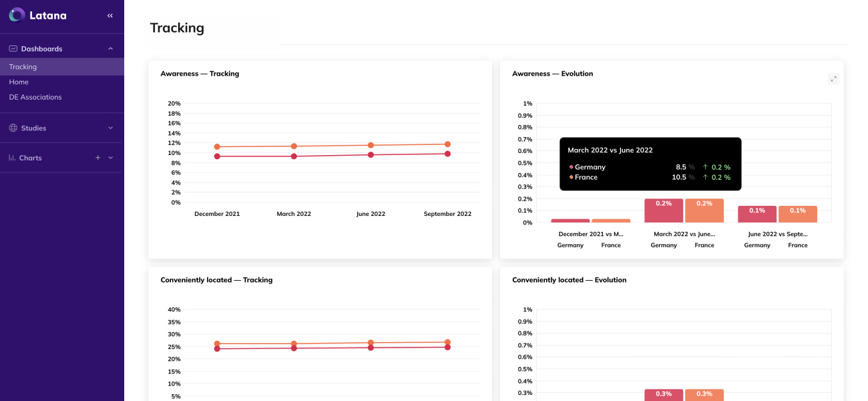
Task: Select the Charts menu label
Action: (x=31, y=158)
